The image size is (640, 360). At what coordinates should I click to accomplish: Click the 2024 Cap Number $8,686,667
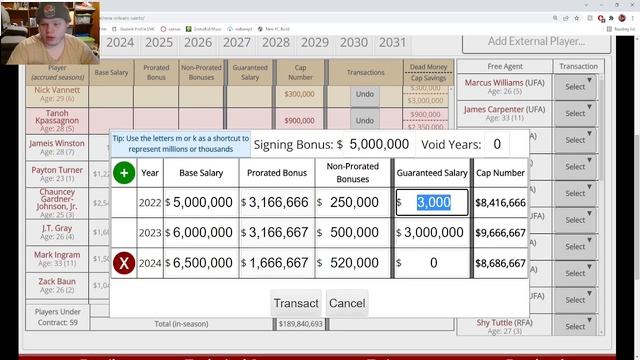coord(500,263)
